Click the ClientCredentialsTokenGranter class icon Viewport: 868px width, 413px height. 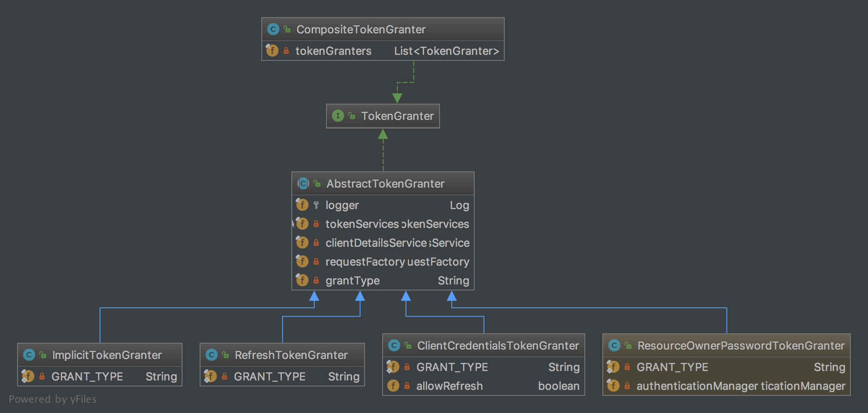click(x=394, y=345)
